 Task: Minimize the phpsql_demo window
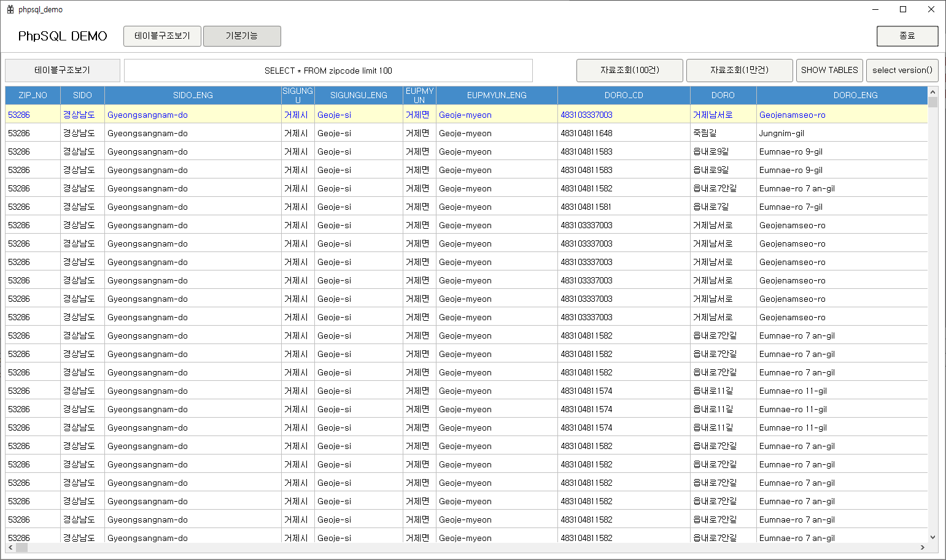[875, 9]
